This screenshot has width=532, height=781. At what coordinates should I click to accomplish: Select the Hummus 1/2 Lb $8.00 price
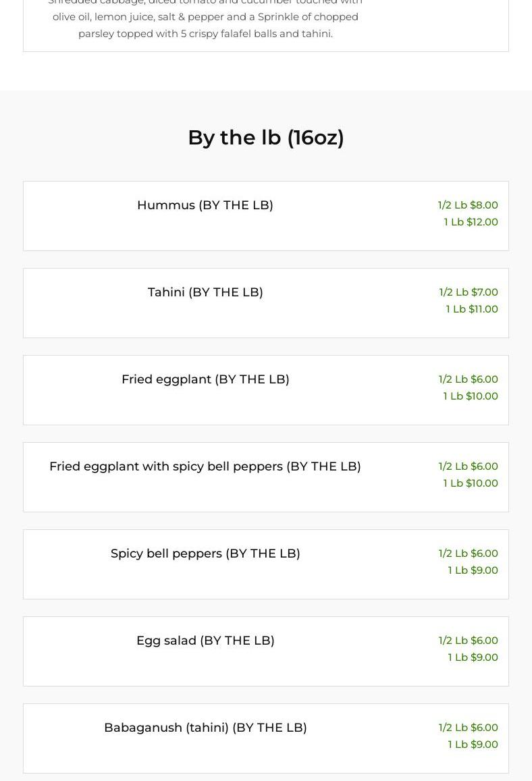(x=468, y=205)
